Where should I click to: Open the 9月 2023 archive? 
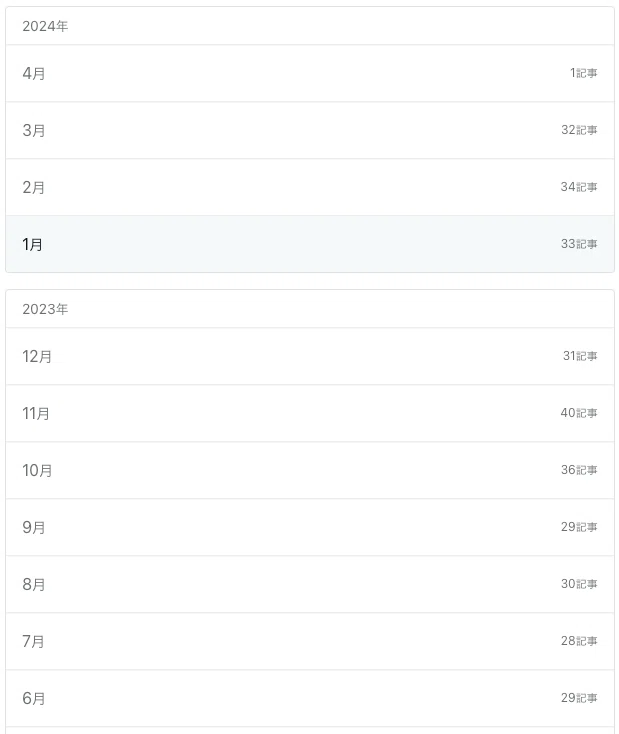pos(310,528)
